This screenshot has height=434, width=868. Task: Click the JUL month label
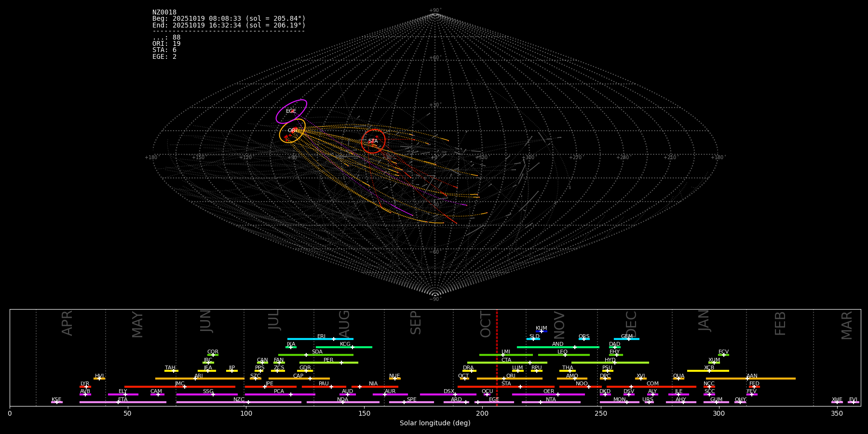pos(274,320)
